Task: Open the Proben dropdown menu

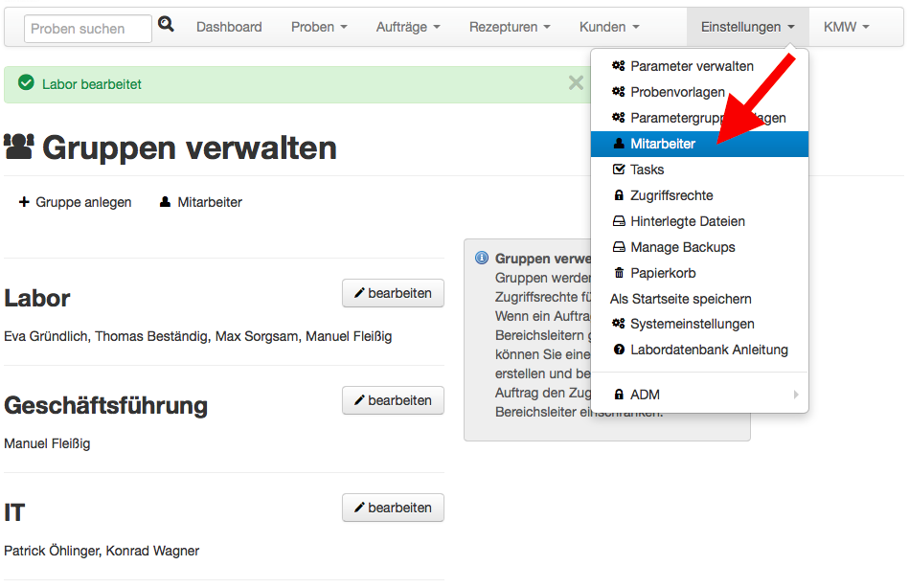Action: tap(319, 27)
